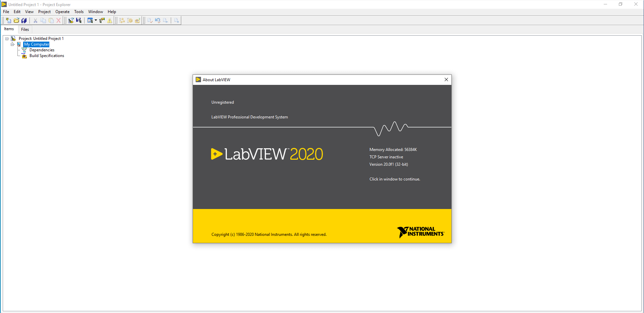Click the Dependencies network icon

coord(24,50)
